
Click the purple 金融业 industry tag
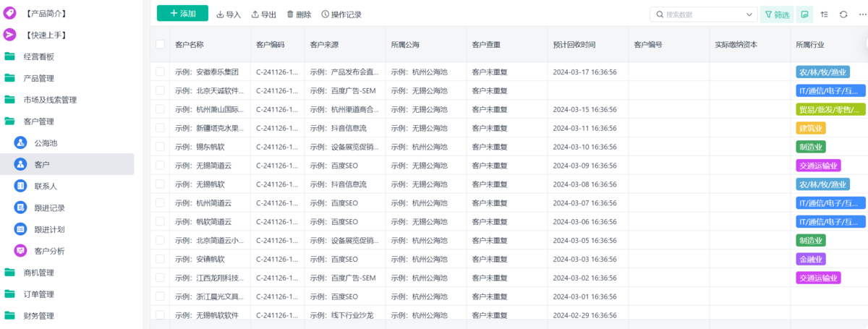[x=811, y=259]
